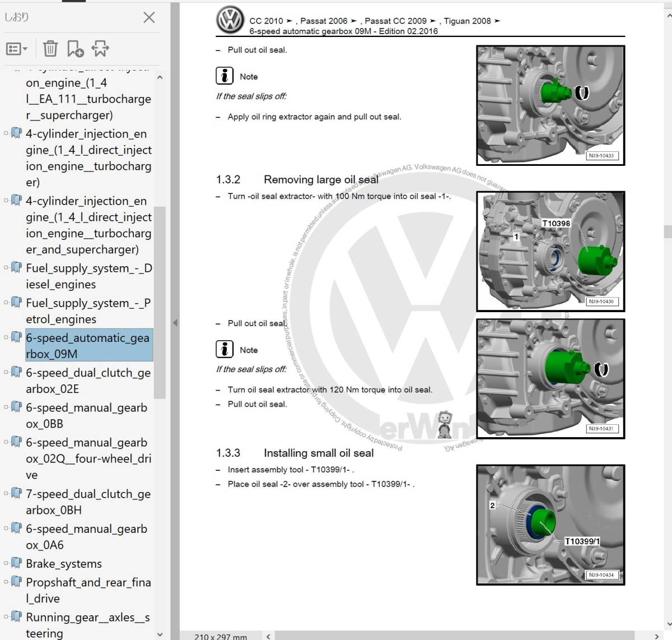Click document vertical scrollbar thumb

coord(668,231)
